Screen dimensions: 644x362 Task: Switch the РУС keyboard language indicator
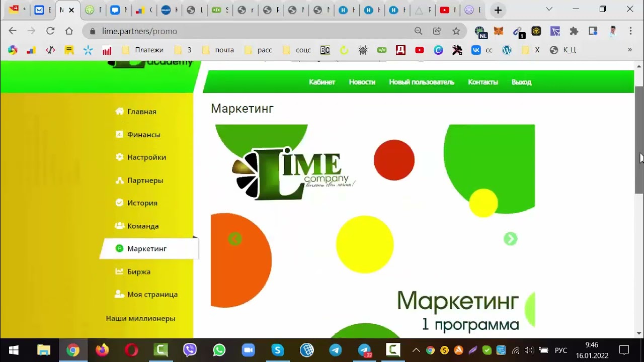click(561, 350)
